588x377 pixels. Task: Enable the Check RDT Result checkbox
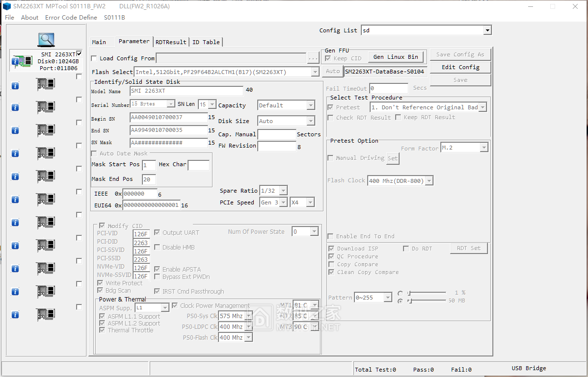tap(330, 118)
